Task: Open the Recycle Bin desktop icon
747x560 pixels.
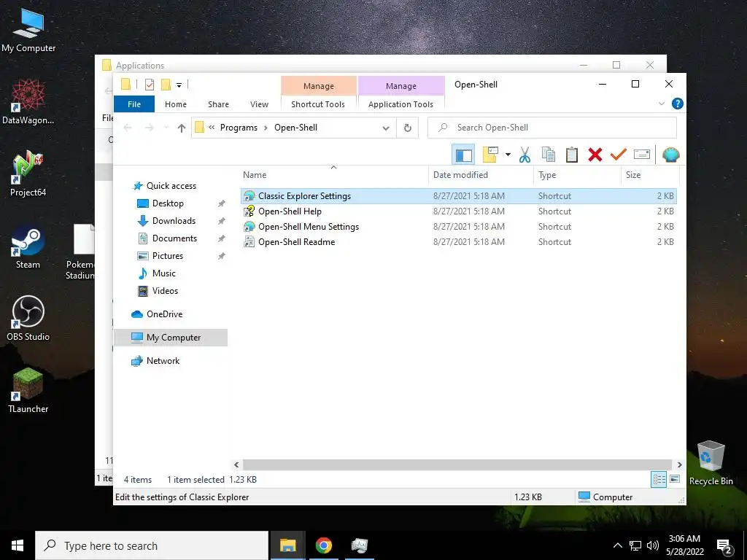Action: pyautogui.click(x=711, y=463)
